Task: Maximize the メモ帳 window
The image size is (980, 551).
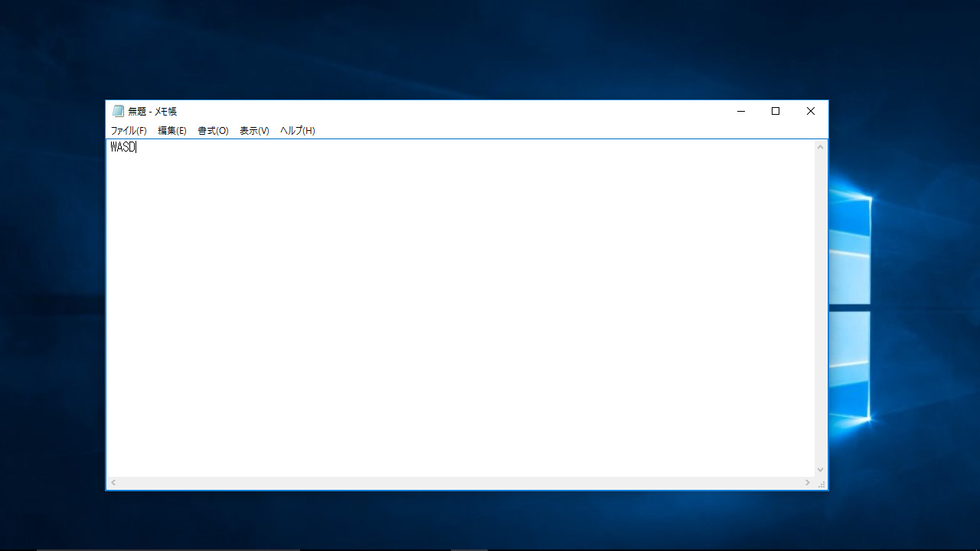Action: click(x=776, y=111)
